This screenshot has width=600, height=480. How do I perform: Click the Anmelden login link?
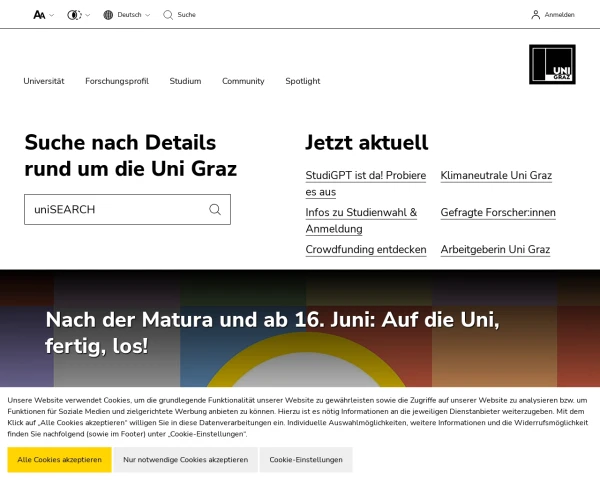click(x=559, y=15)
